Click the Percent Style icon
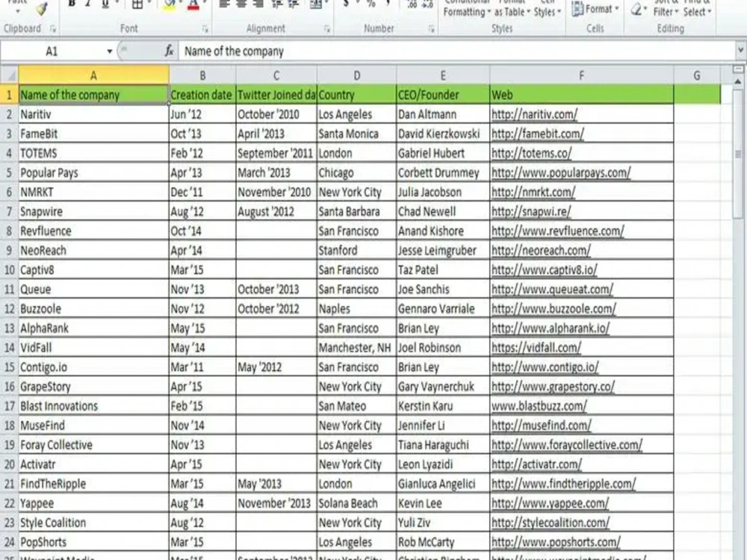This screenshot has width=747, height=560. click(x=371, y=4)
